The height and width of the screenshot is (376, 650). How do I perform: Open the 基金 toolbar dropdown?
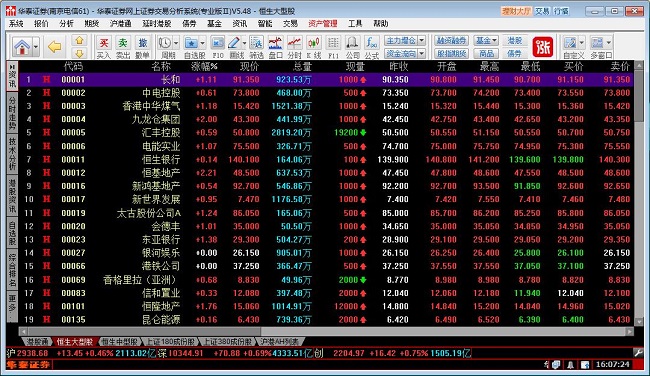486,41
